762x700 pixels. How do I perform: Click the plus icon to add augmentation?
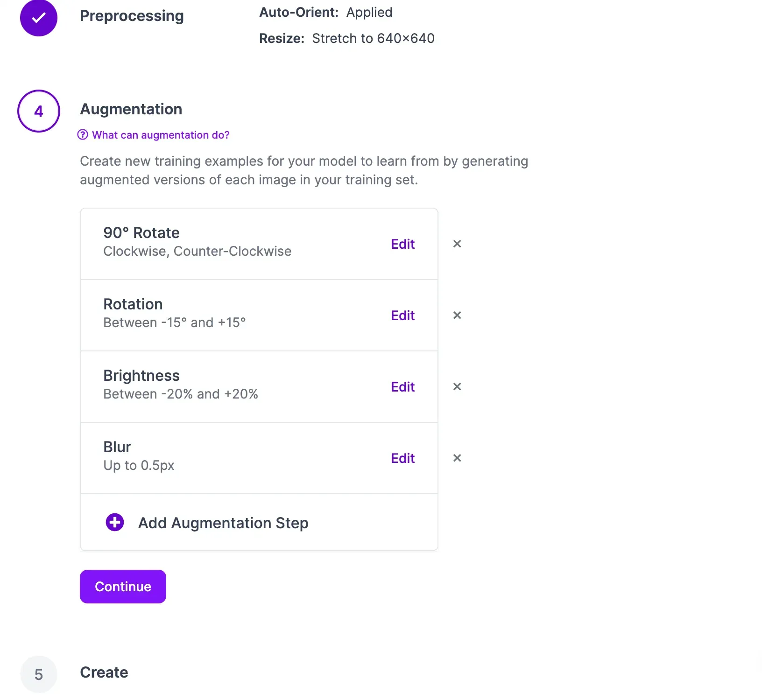tap(115, 523)
